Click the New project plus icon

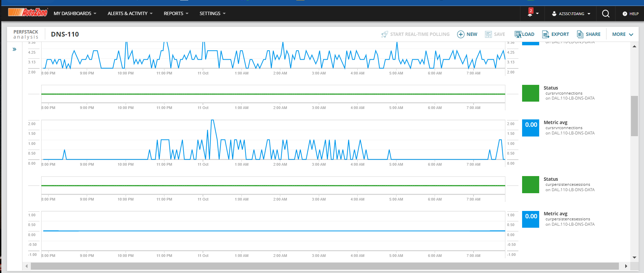pos(461,34)
